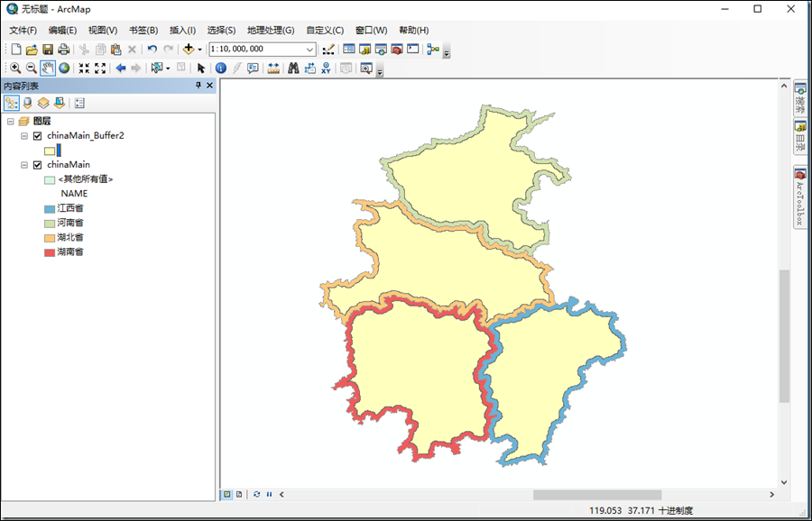Image resolution: width=812 pixels, height=521 pixels.
Task: Collapse the chinaMain layer legend
Action: click(x=23, y=164)
